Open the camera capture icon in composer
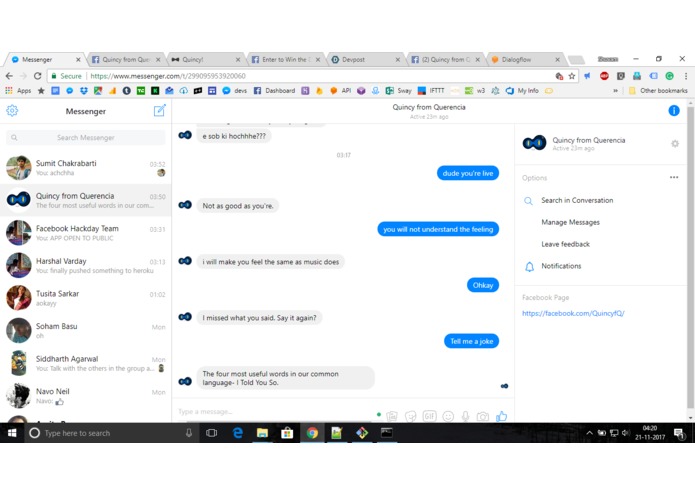Viewport: 695px width, 494px height. 482,416
